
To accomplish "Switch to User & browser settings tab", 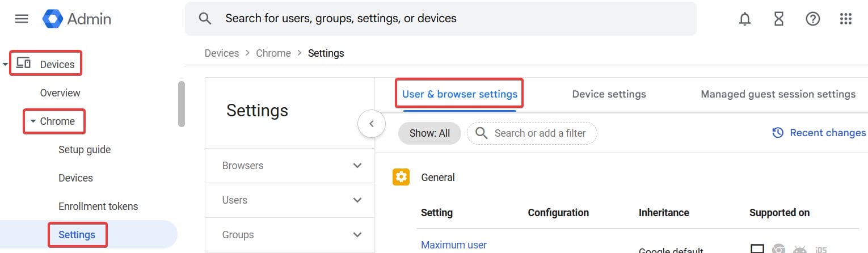I will point(460,94).
